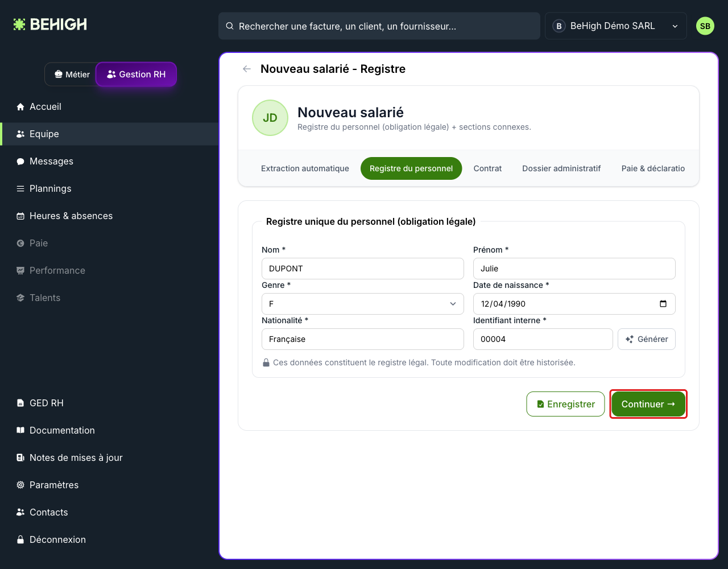The image size is (728, 569).
Task: Click the search invoice/client field
Action: [x=379, y=26]
